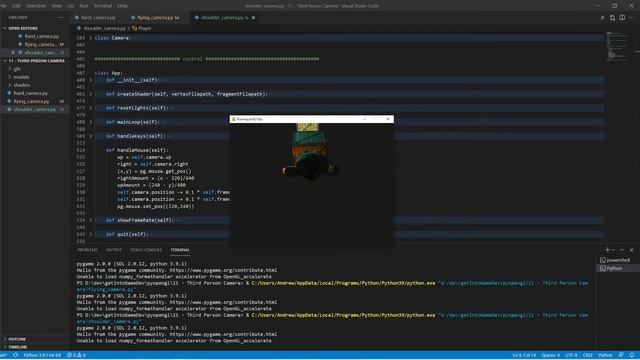Collapse the 11 - Third Person Camera folder section
640x360 pixels.
pyautogui.click(x=36, y=61)
